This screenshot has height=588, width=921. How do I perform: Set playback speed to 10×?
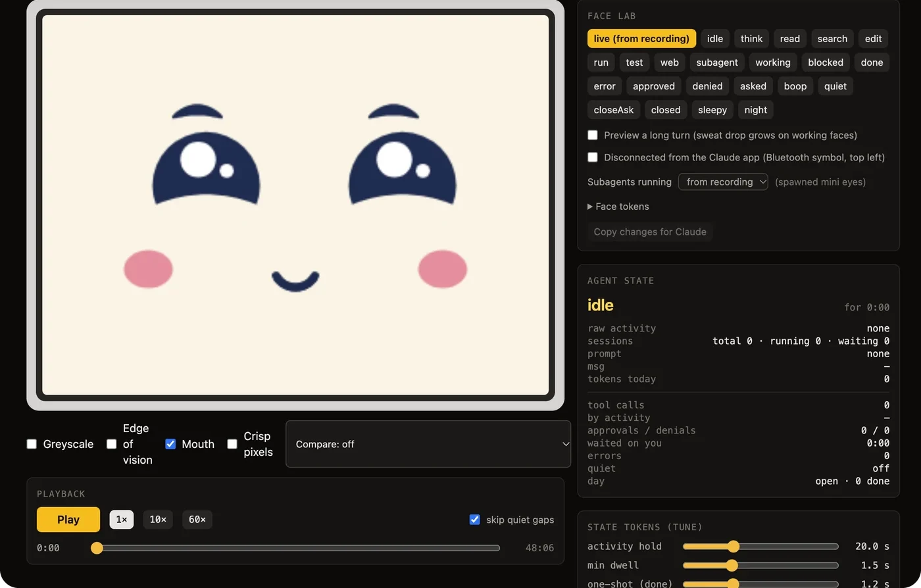point(158,520)
